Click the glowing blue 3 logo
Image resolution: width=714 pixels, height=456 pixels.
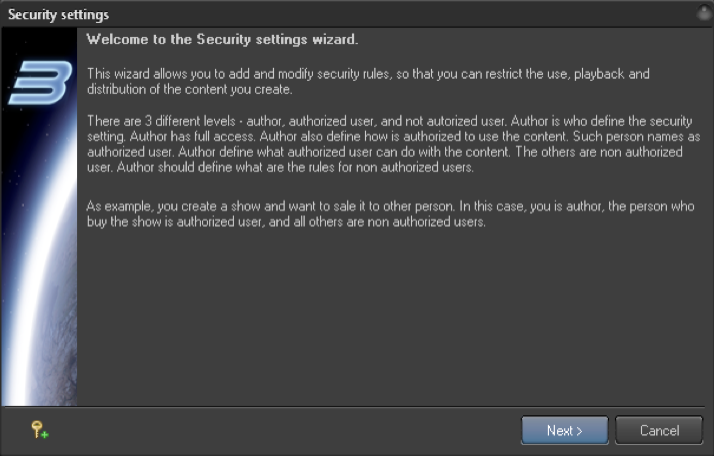[x=41, y=82]
